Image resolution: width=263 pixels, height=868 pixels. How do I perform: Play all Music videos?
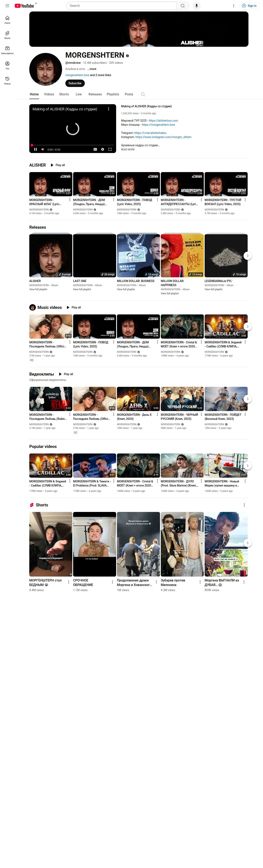(x=74, y=307)
